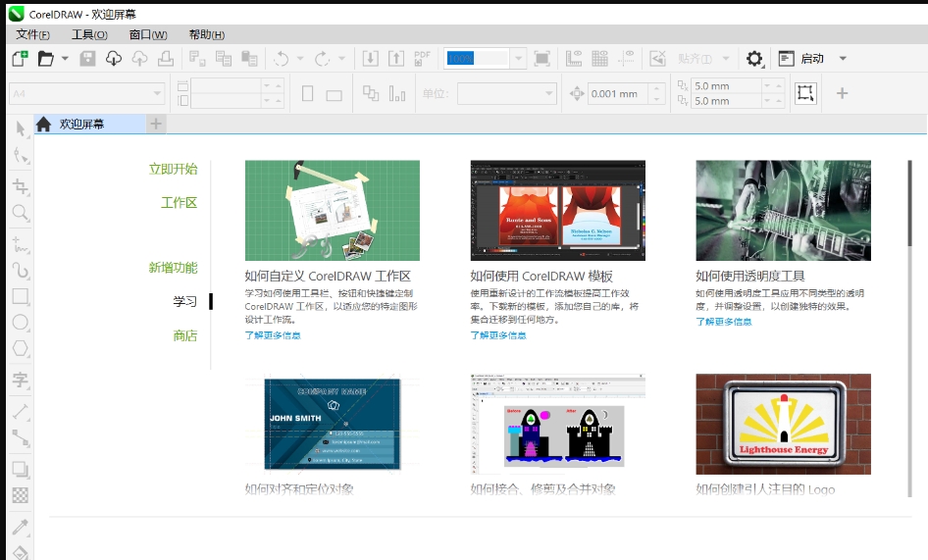Viewport: 928px width, 560px height.
Task: Select the Zoom magnifier tool
Action: [21, 213]
